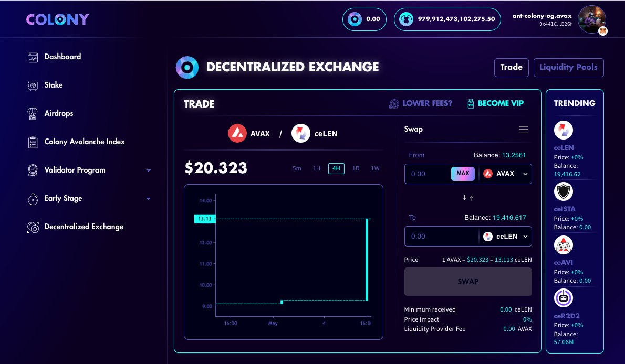This screenshot has height=364, width=625.
Task: Click the tall candlestick on price chart
Action: 367,259
